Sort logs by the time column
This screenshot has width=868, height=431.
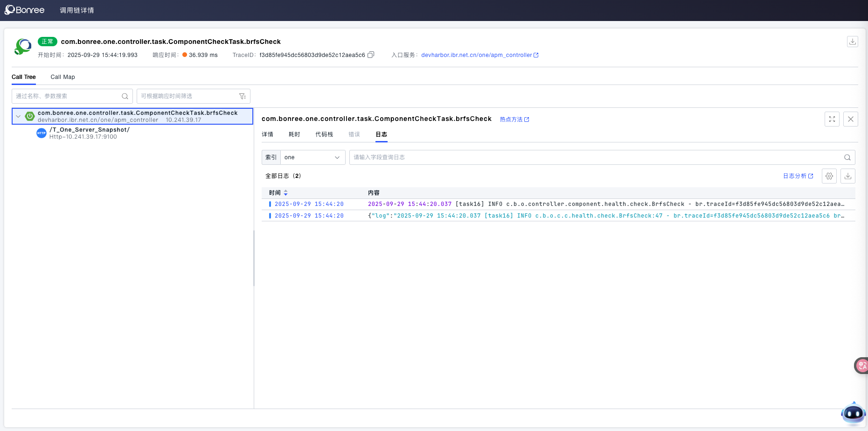point(285,193)
